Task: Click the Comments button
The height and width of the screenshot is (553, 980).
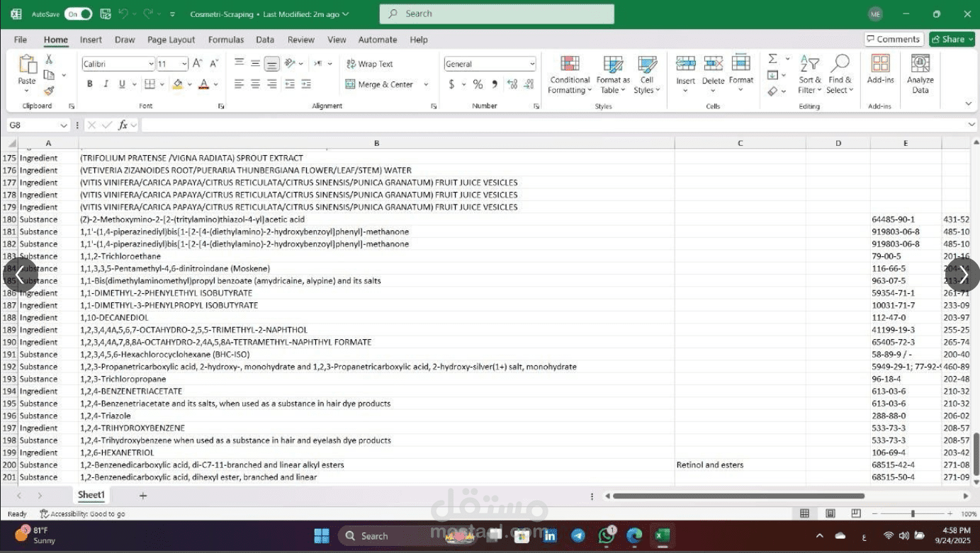Action: tap(893, 39)
